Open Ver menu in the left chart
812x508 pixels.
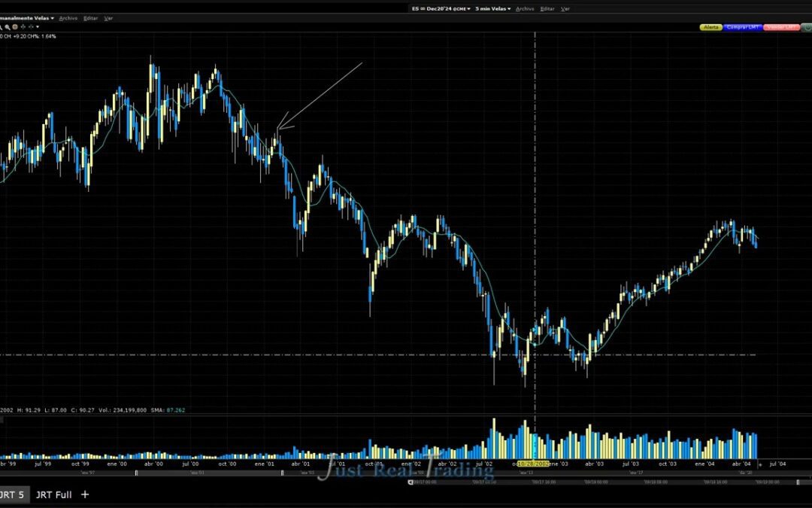[109, 17]
